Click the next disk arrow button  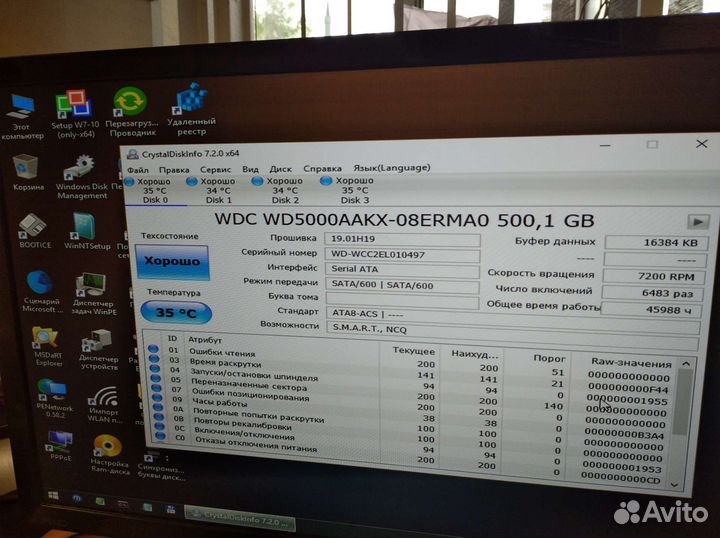pos(698,222)
